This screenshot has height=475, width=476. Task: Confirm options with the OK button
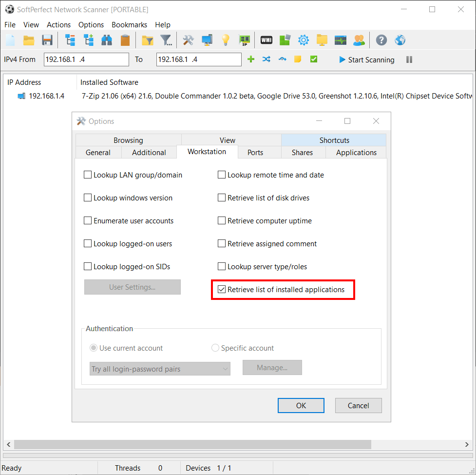[x=301, y=405]
